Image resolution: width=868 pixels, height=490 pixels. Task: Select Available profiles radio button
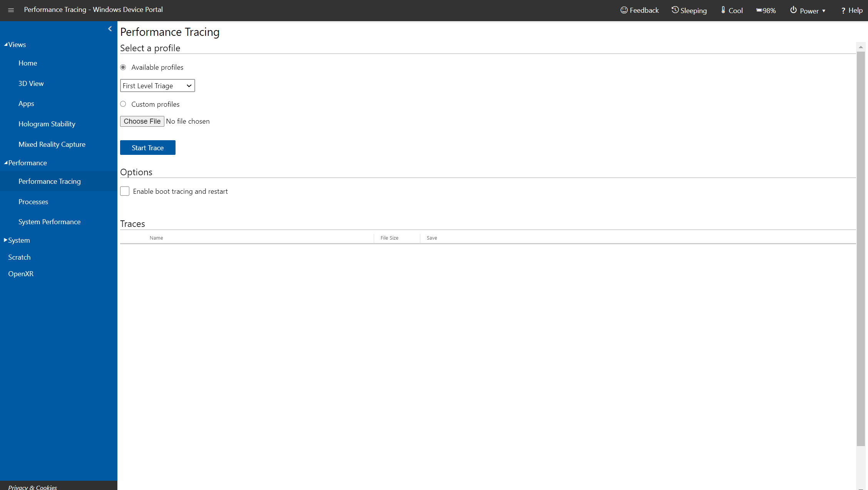(124, 67)
